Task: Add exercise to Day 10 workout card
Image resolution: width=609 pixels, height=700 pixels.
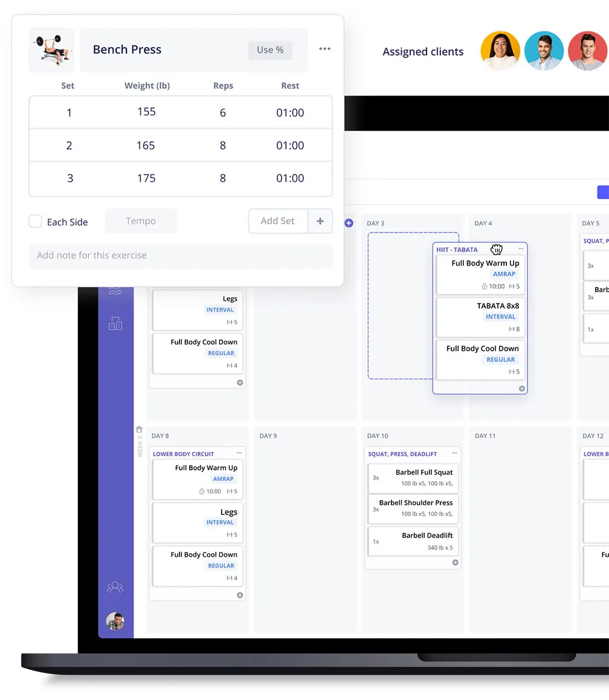Action: tap(456, 562)
